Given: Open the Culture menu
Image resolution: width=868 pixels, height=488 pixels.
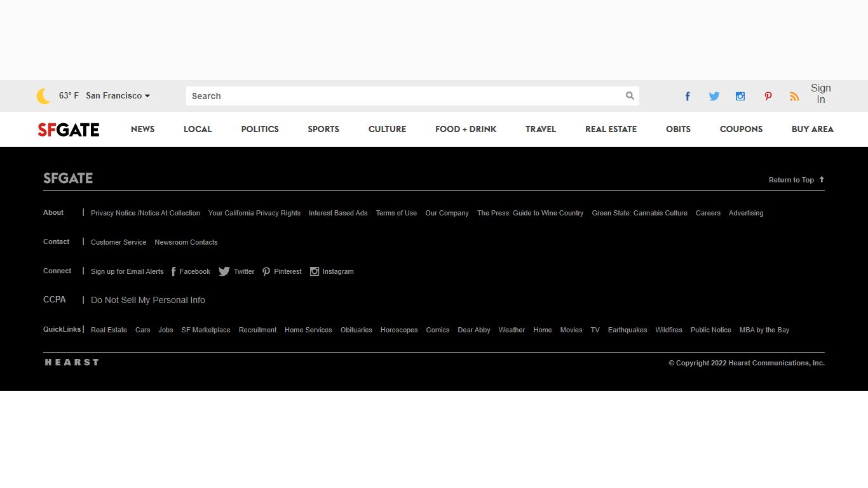Looking at the screenshot, I should [x=387, y=129].
